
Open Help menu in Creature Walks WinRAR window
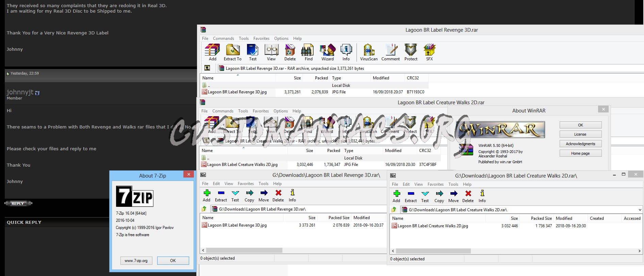click(297, 111)
